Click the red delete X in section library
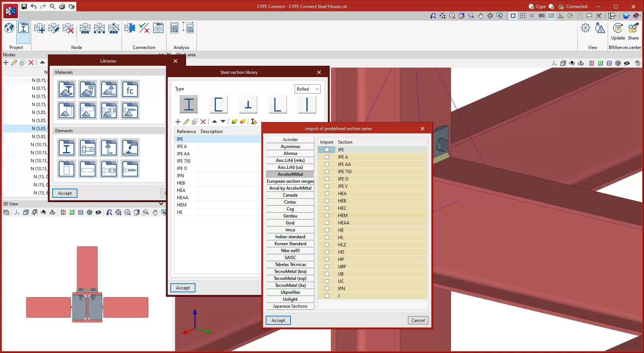 (x=203, y=122)
